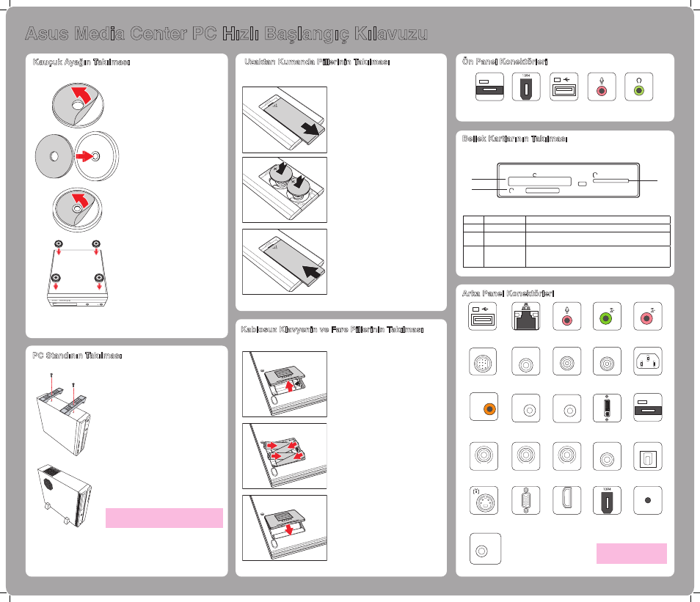Click the AC power inlet icon
700x602 pixels.
click(648, 361)
